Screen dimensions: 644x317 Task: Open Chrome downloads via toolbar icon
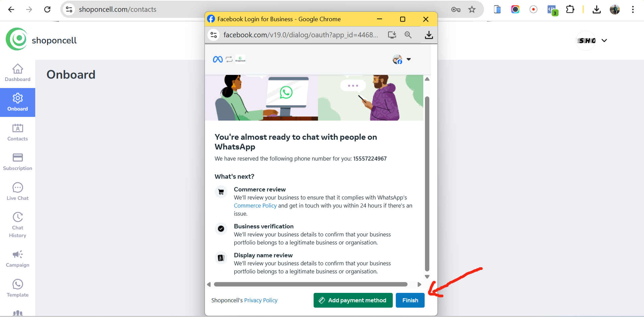pos(596,9)
